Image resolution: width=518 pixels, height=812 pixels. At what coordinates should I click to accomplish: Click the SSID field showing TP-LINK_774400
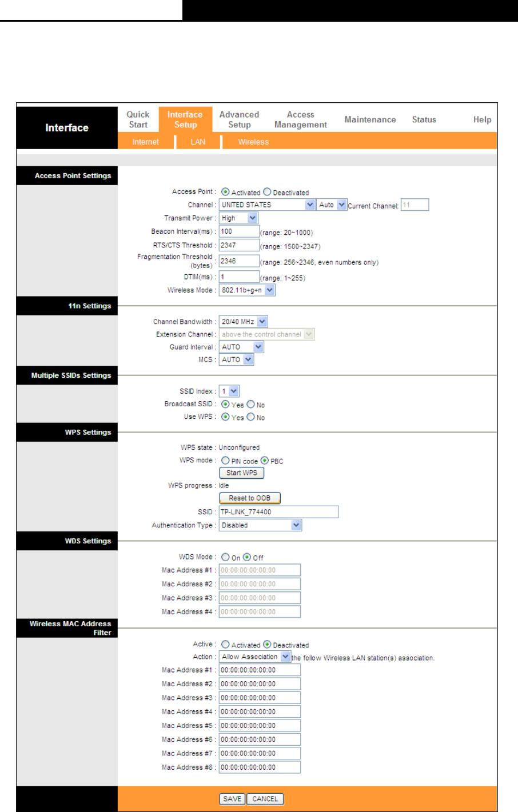click(278, 511)
